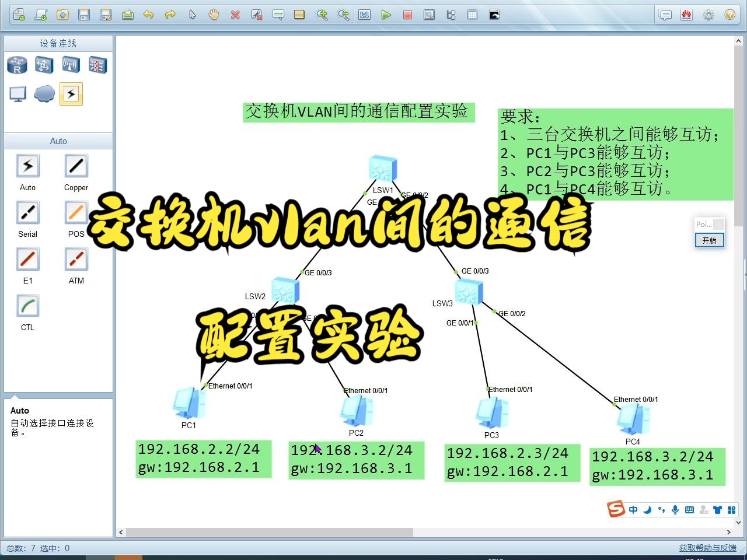Open the eNSP settings gear
The image size is (747, 560).
708,15
